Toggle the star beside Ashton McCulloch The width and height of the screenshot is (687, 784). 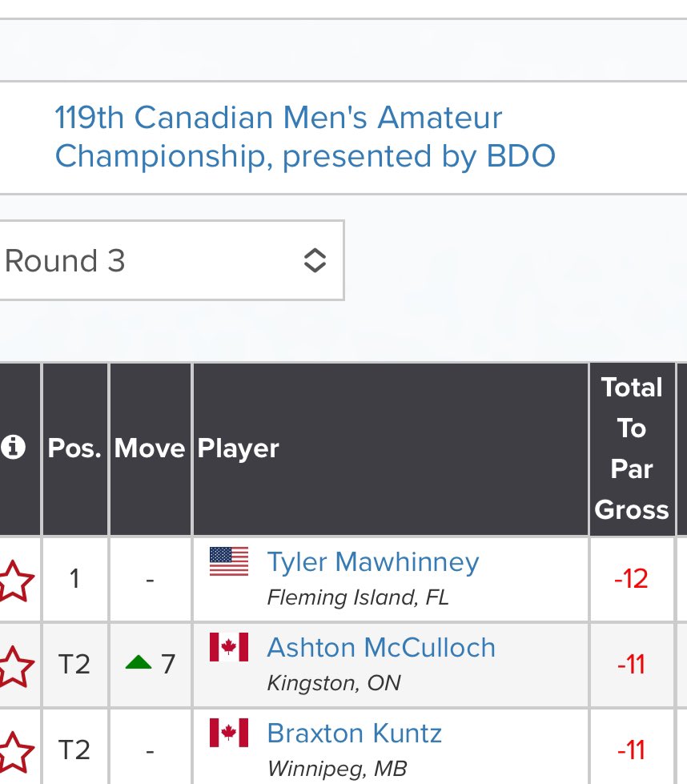14,665
